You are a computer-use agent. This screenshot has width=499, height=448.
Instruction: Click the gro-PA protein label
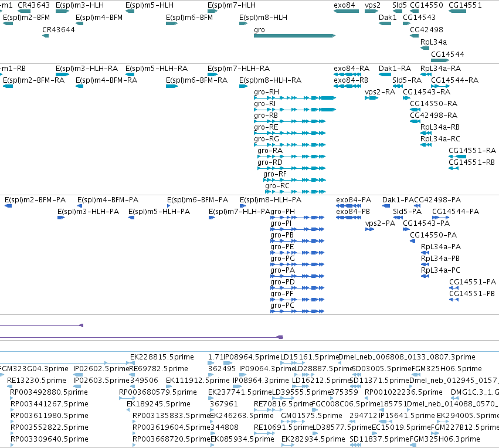pos(283,270)
